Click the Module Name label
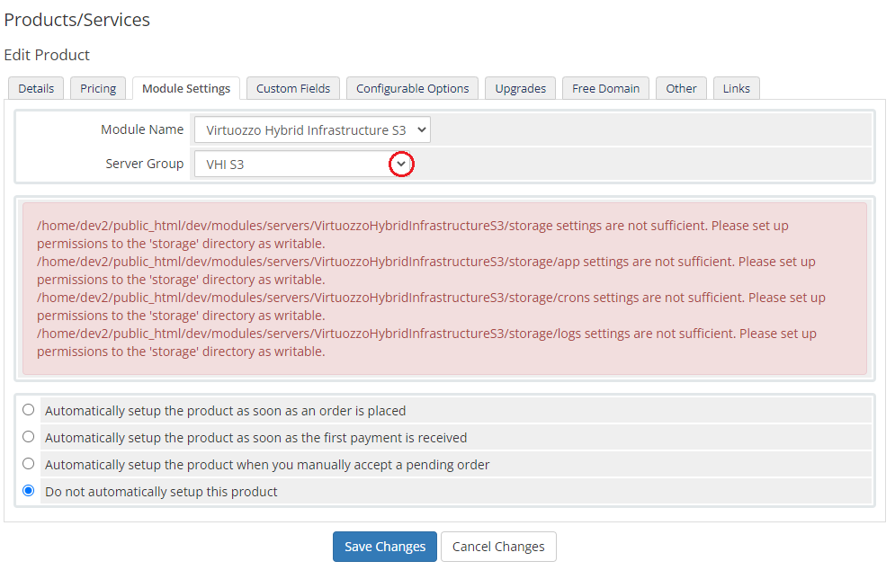This screenshot has width=895, height=588. (x=142, y=129)
